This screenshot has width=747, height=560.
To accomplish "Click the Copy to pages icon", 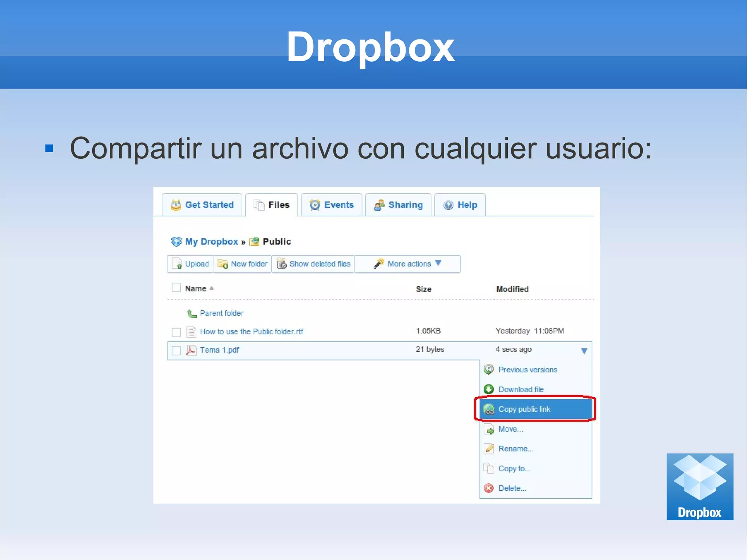I will pyautogui.click(x=489, y=468).
